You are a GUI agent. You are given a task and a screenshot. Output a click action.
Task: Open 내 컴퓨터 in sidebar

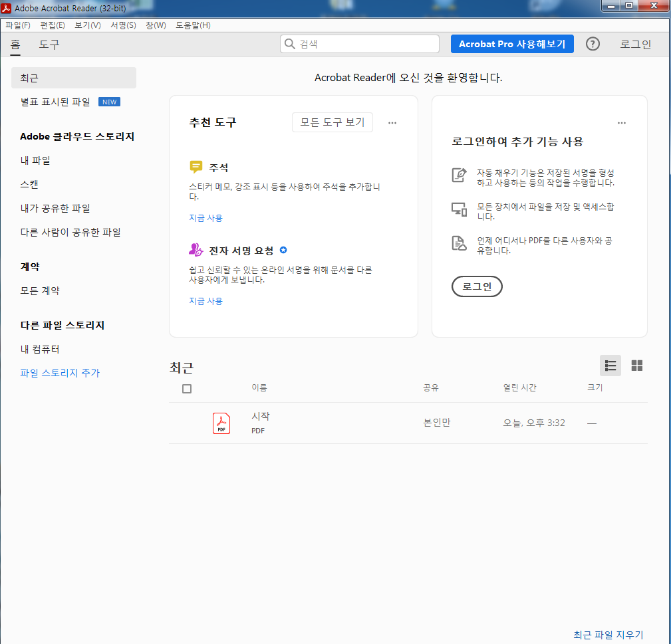40,349
